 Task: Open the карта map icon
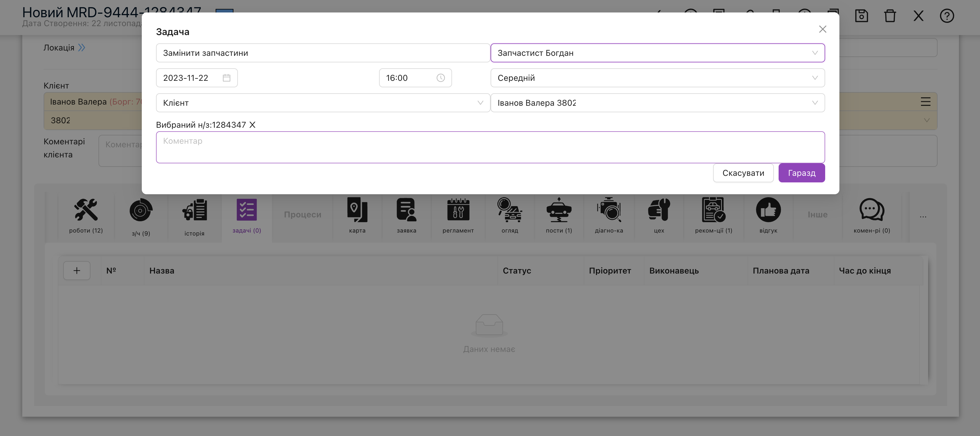[357, 209]
